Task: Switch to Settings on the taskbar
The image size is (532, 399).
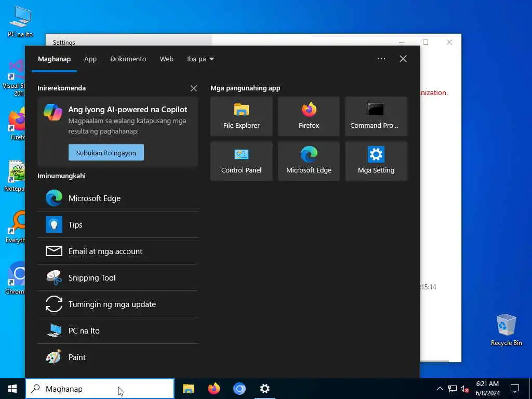Action: pos(264,389)
